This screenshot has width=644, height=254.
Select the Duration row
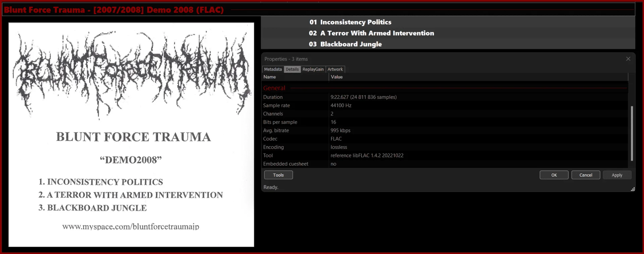click(x=445, y=97)
